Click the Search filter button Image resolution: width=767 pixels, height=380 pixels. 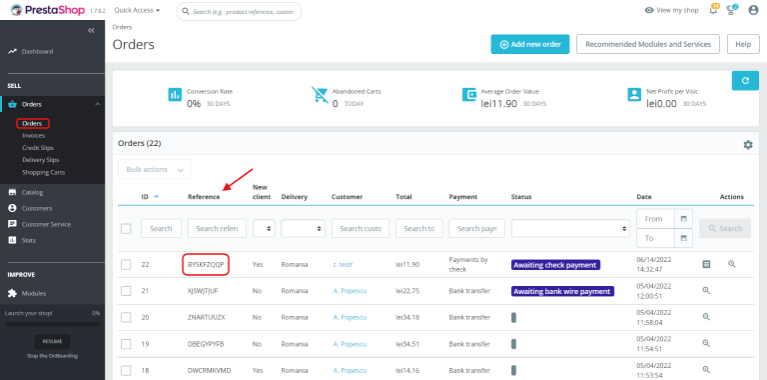(725, 228)
